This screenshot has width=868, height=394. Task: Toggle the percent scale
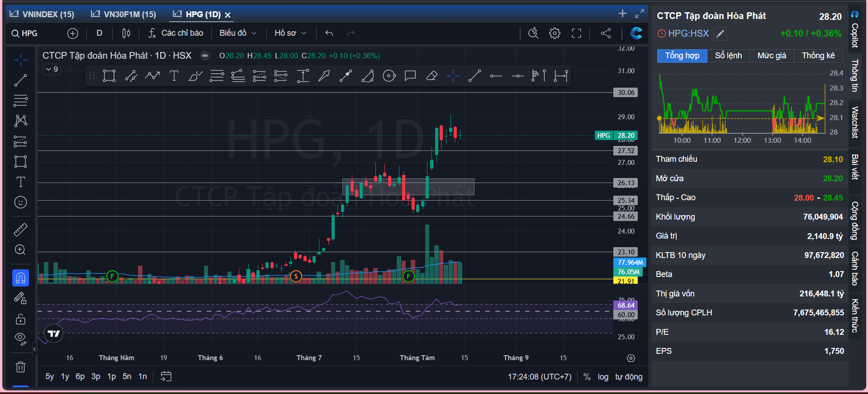coord(587,377)
